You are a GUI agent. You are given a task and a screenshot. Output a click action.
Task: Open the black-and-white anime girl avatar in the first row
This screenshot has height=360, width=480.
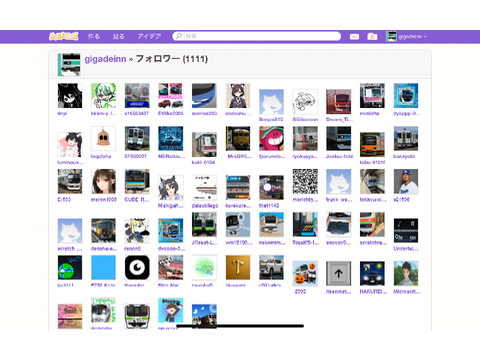[x=70, y=96]
